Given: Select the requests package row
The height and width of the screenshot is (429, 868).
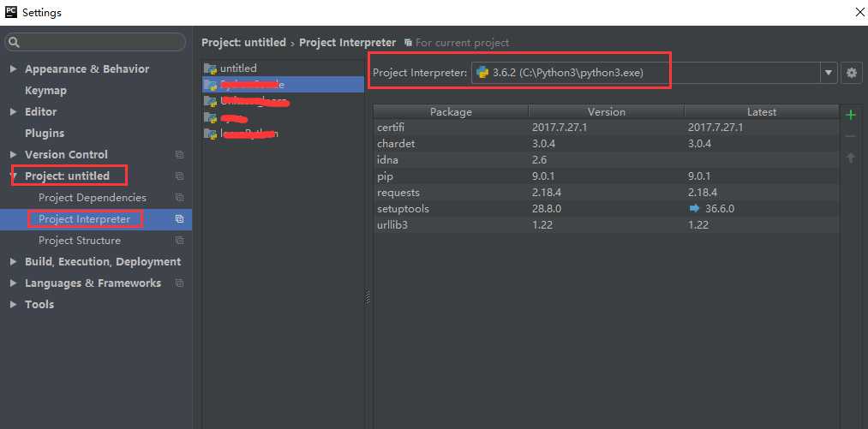Looking at the screenshot, I should pyautogui.click(x=606, y=193).
